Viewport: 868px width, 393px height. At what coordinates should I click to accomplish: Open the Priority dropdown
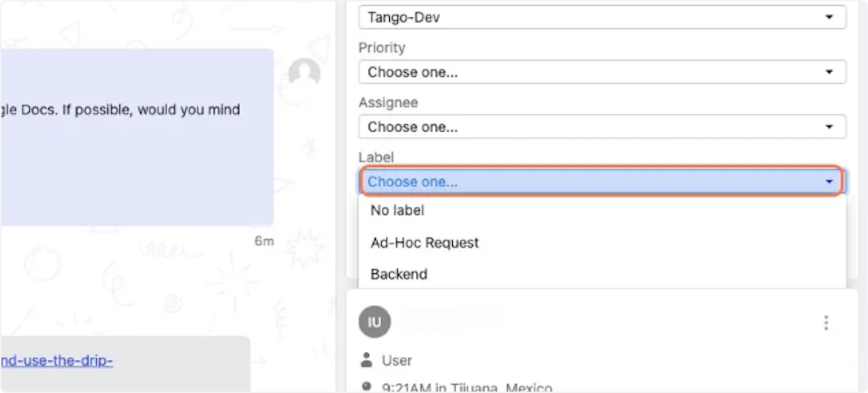602,72
